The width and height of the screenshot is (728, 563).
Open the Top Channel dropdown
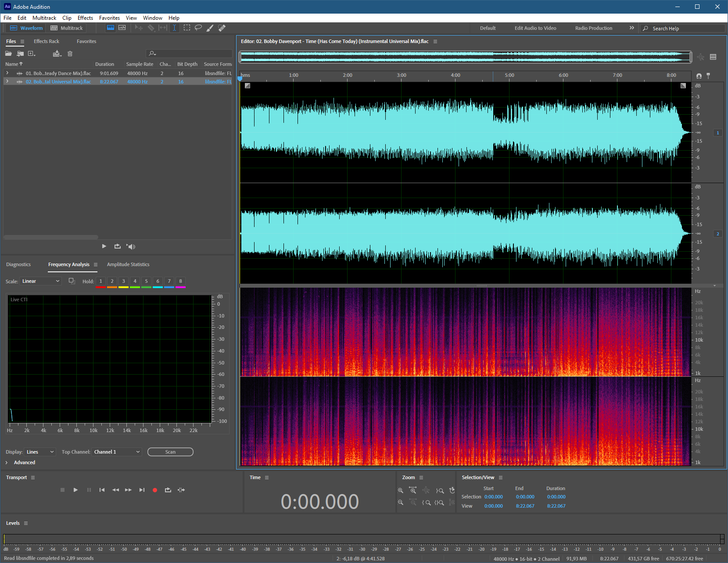[117, 452]
